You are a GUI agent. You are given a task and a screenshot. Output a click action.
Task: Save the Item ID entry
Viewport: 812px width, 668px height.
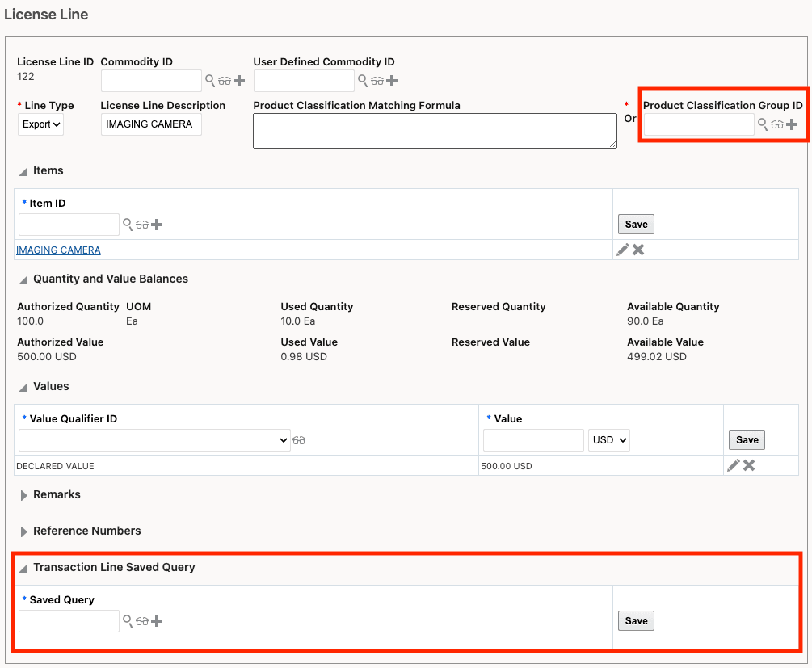(636, 225)
